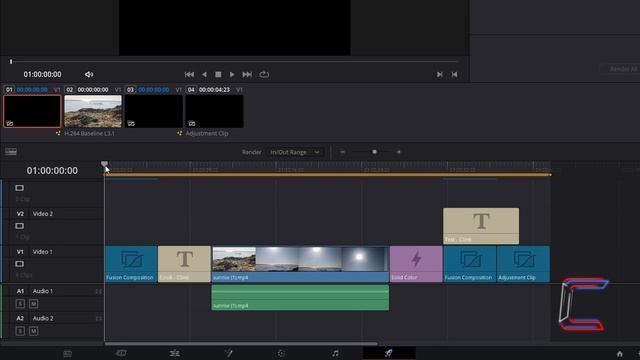The height and width of the screenshot is (360, 640).
Task: Open the Fusion page
Action: [228, 353]
